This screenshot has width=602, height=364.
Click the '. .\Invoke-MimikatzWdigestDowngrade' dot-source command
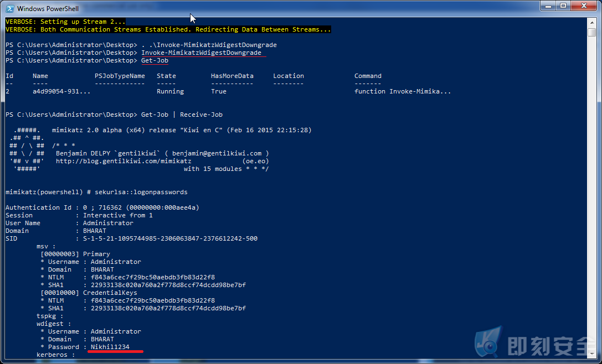209,45
